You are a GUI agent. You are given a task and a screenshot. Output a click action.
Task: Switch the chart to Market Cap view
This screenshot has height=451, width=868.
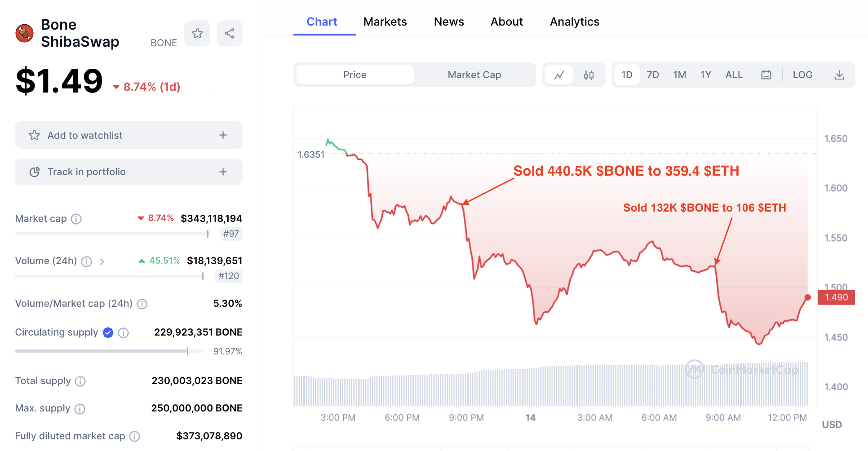pyautogui.click(x=474, y=75)
